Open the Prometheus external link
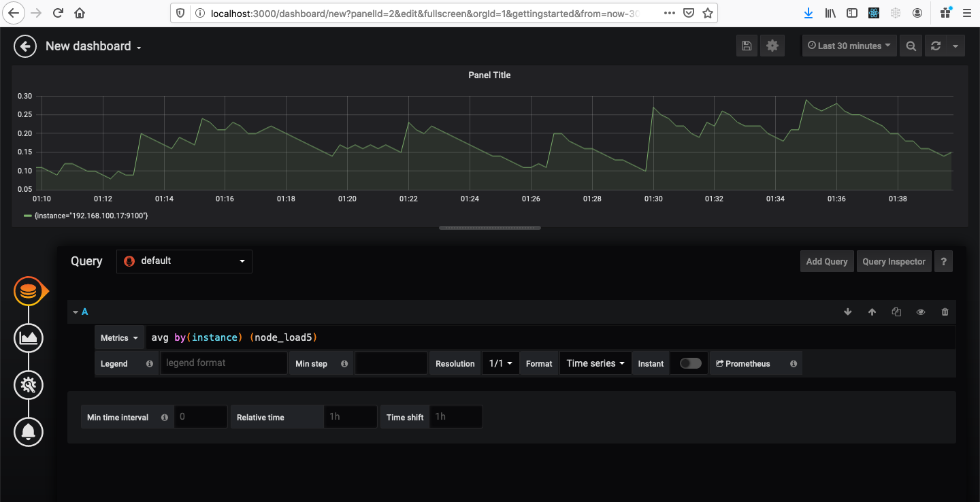Image resolution: width=980 pixels, height=502 pixels. tap(743, 364)
